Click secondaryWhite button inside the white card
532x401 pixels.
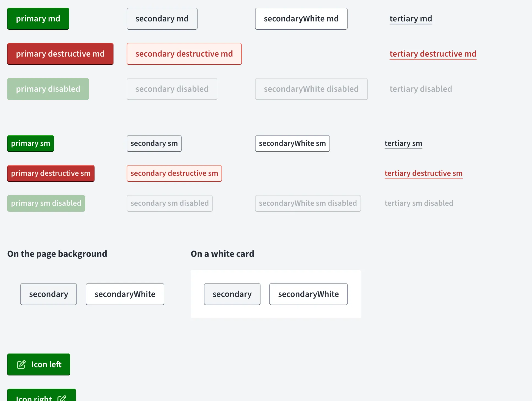pos(309,294)
